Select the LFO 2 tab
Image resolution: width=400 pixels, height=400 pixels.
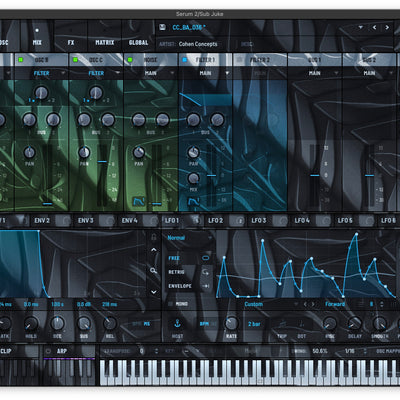pyautogui.click(x=215, y=221)
